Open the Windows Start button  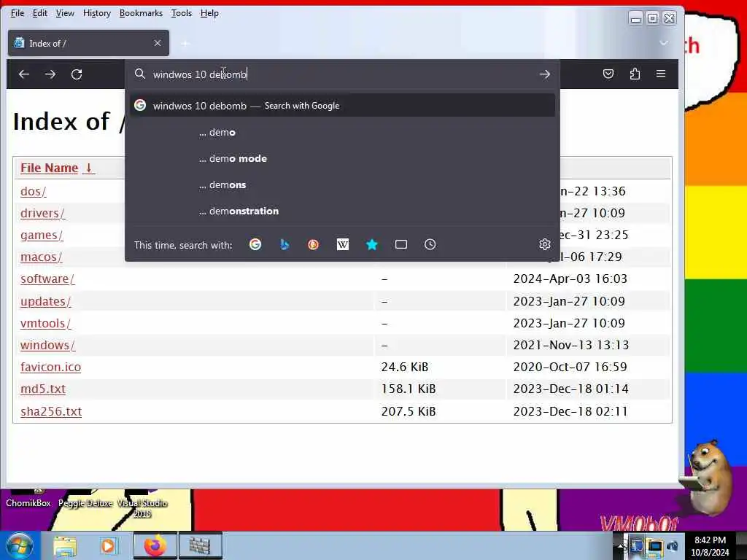click(20, 545)
